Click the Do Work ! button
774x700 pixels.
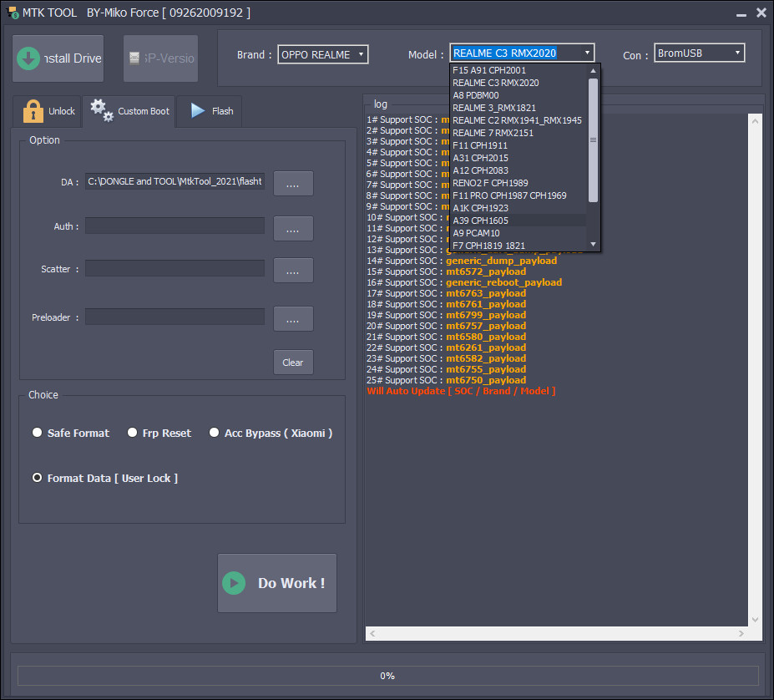[277, 583]
